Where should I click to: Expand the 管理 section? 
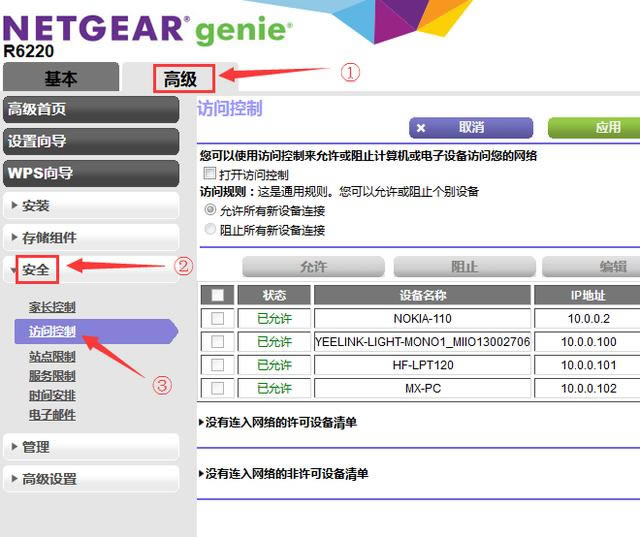pos(90,447)
